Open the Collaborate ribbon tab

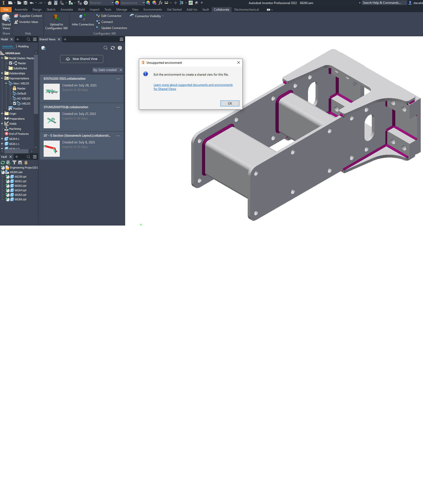click(x=221, y=9)
